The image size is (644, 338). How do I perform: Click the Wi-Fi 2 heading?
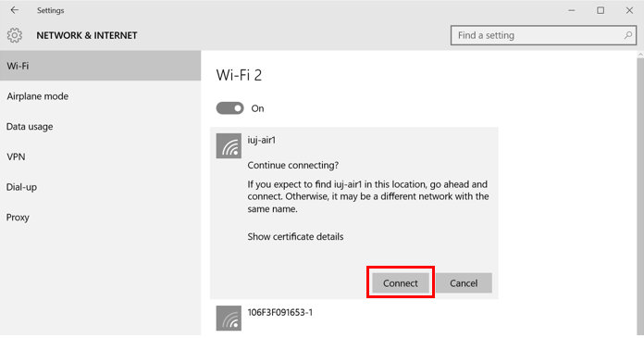tap(239, 75)
